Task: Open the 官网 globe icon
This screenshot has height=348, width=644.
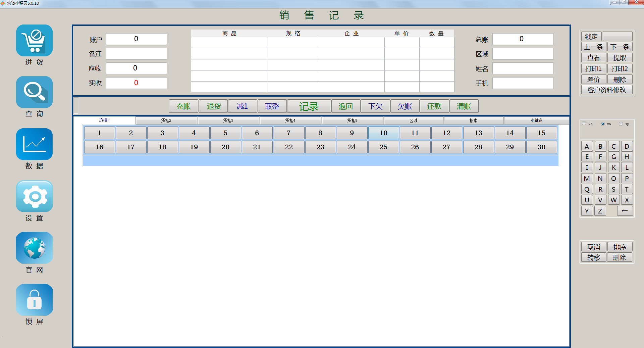Action: (34, 248)
